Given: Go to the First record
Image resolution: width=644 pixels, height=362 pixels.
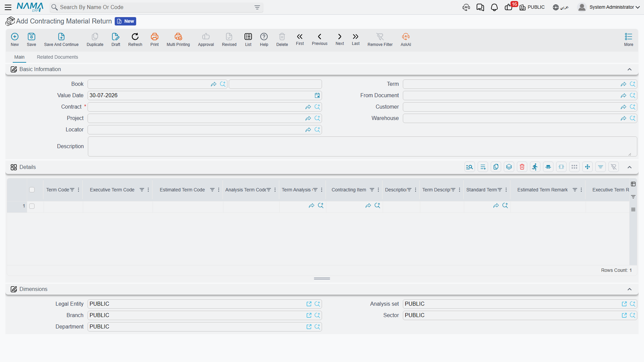Looking at the screenshot, I should click(x=300, y=39).
